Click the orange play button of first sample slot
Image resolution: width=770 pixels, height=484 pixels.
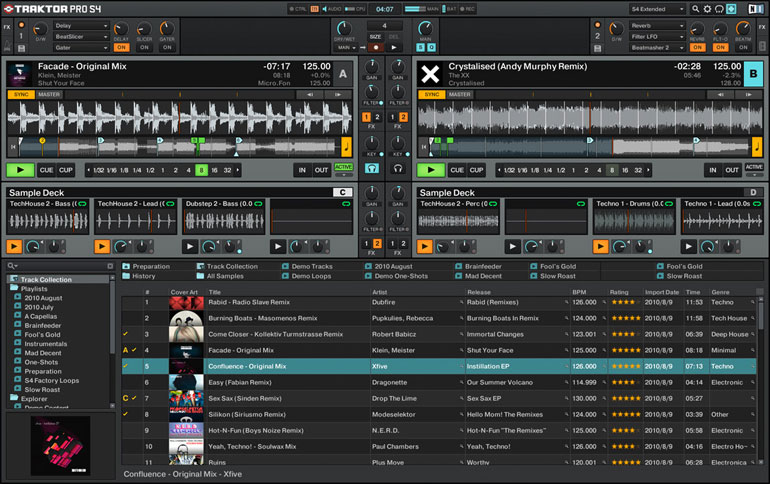pos(15,245)
